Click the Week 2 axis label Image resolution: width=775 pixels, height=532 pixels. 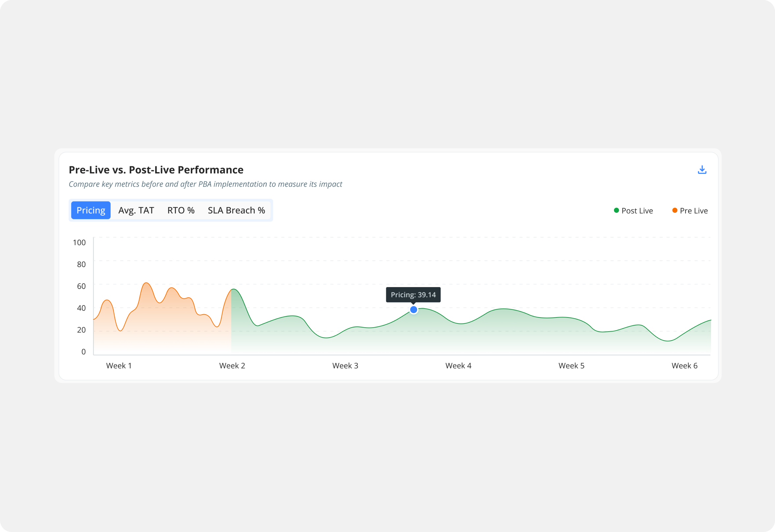click(x=232, y=366)
